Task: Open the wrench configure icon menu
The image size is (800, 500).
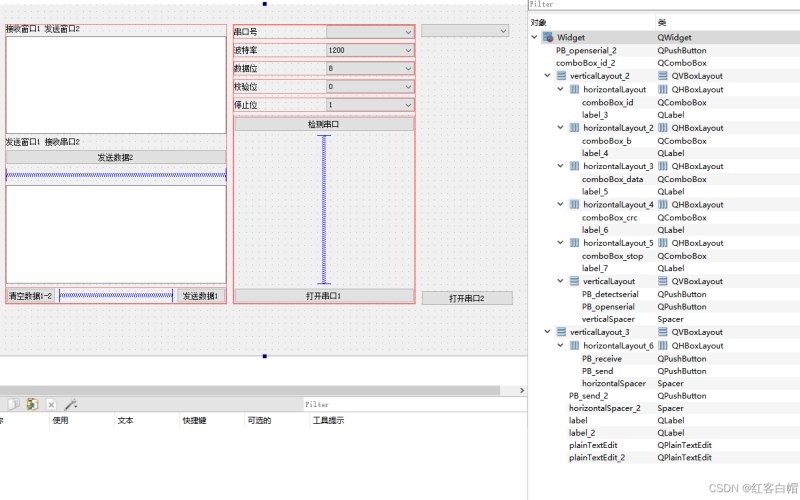Action: [70, 405]
